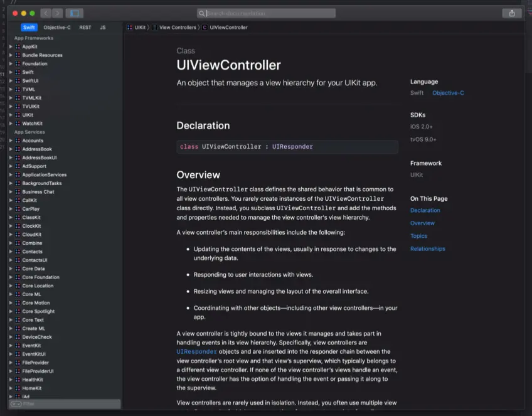Expand the Bundle Resources row
532x416 pixels.
(x=11, y=55)
